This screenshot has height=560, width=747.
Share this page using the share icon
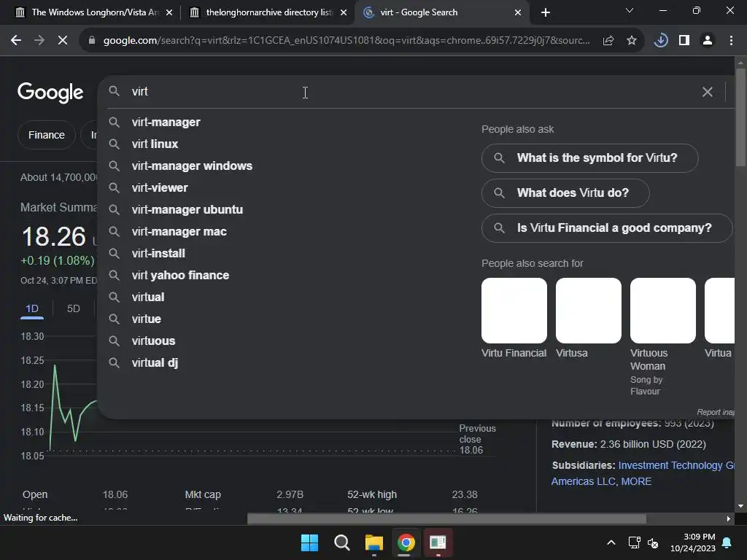point(608,41)
